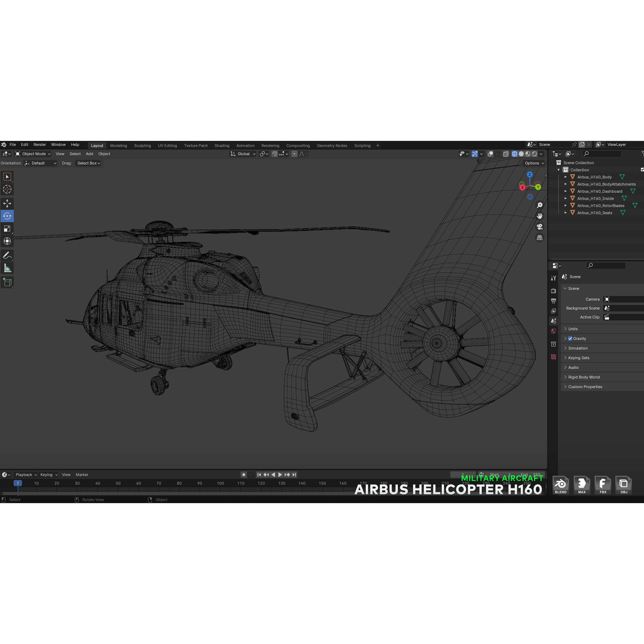Click the End frame slider
This screenshot has height=644, width=644.
530,474
